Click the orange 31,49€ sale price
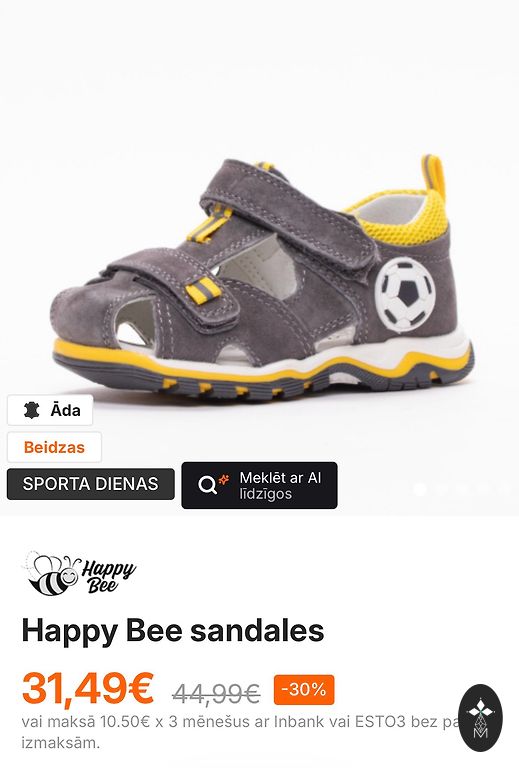 pyautogui.click(x=88, y=688)
